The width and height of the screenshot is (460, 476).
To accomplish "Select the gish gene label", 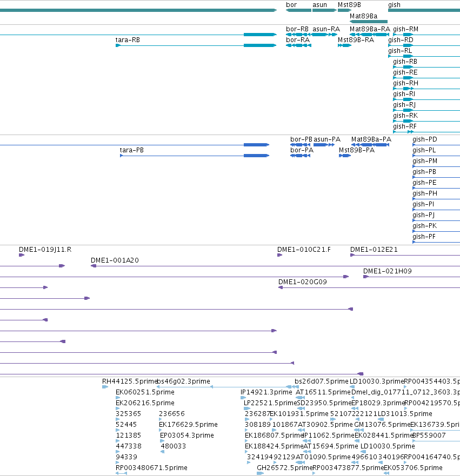I will click(394, 5).
